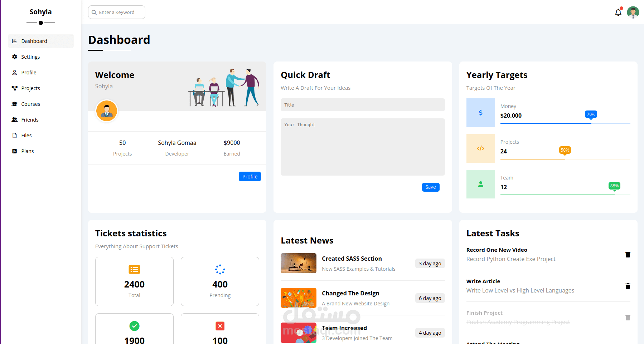
Task: Click the Title input in Quick Draft
Action: pos(362,105)
